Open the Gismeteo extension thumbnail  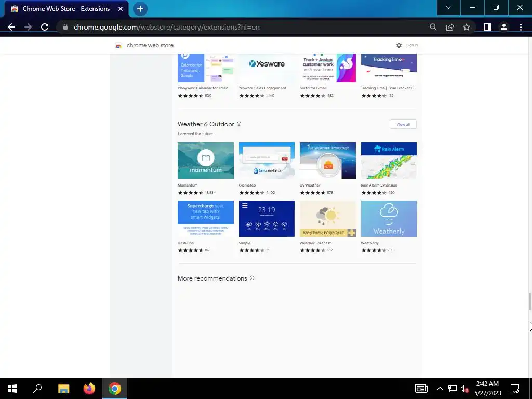click(x=267, y=161)
